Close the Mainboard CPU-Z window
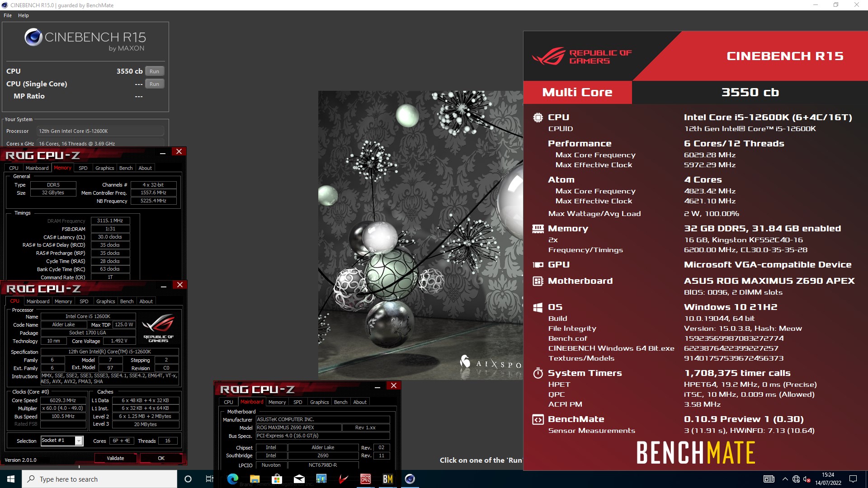 (x=394, y=386)
